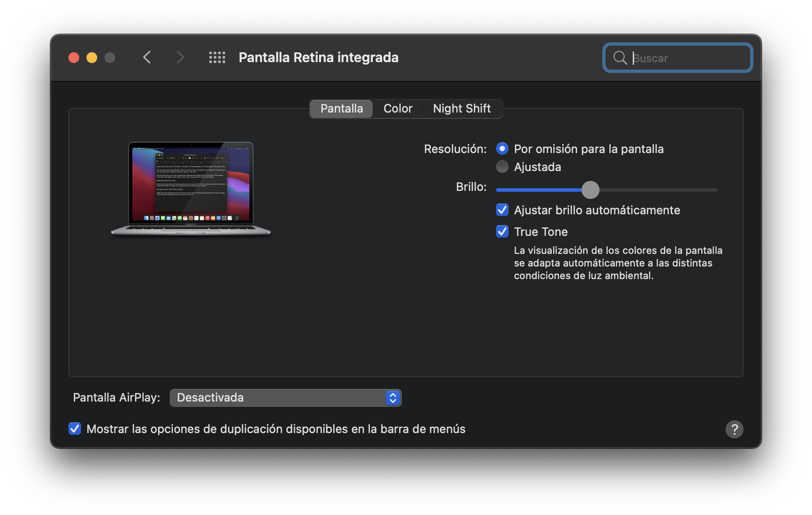Toggle Mostrar las opciones de duplicación checkbox
Screen dimensions: 812x515
[75, 429]
